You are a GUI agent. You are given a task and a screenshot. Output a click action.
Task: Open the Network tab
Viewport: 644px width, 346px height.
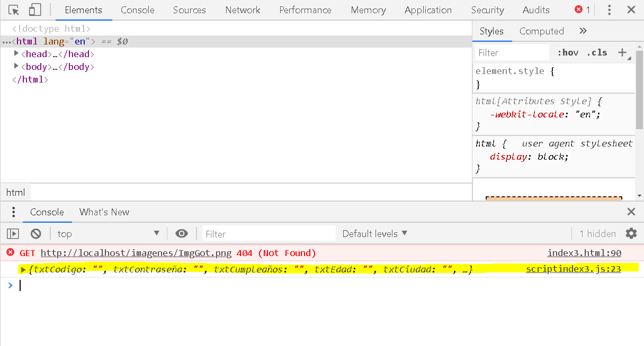[x=243, y=10]
